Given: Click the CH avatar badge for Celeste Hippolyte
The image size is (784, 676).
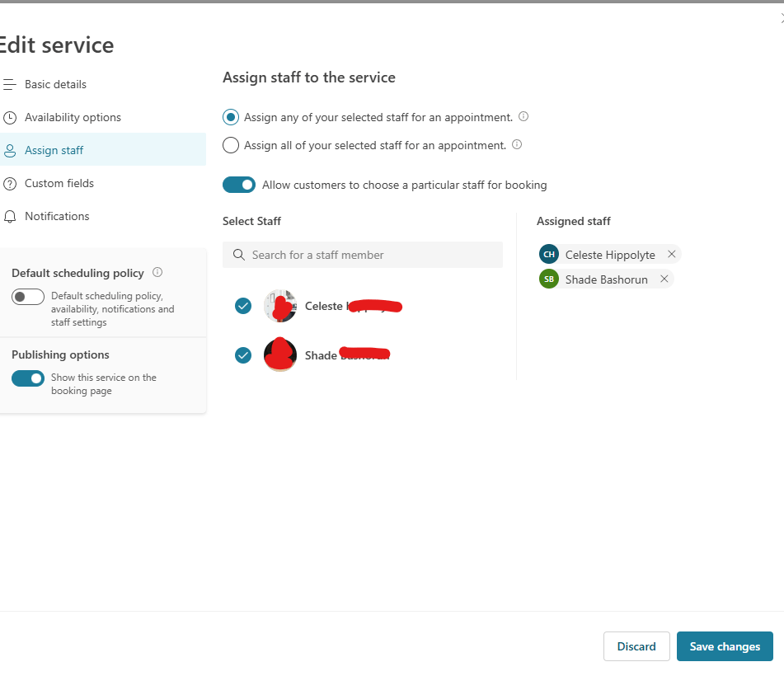Looking at the screenshot, I should [x=548, y=254].
